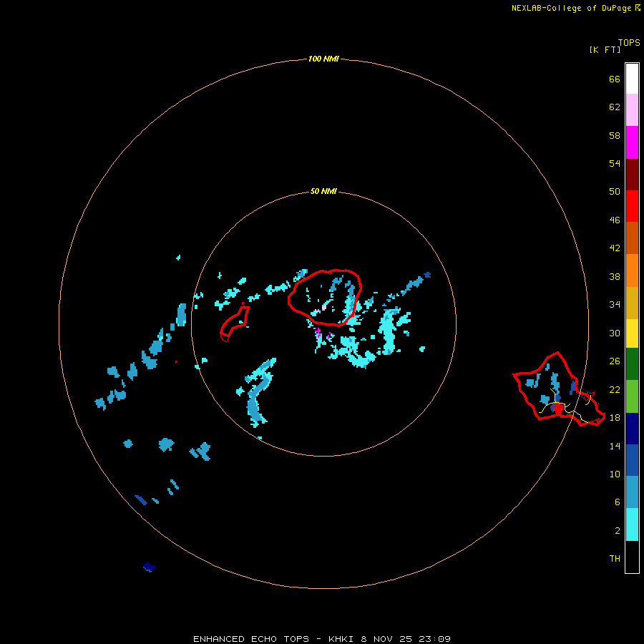Screen dimensions: 644x644
Task: Click the '[K FT]' units label
Action: pos(605,49)
